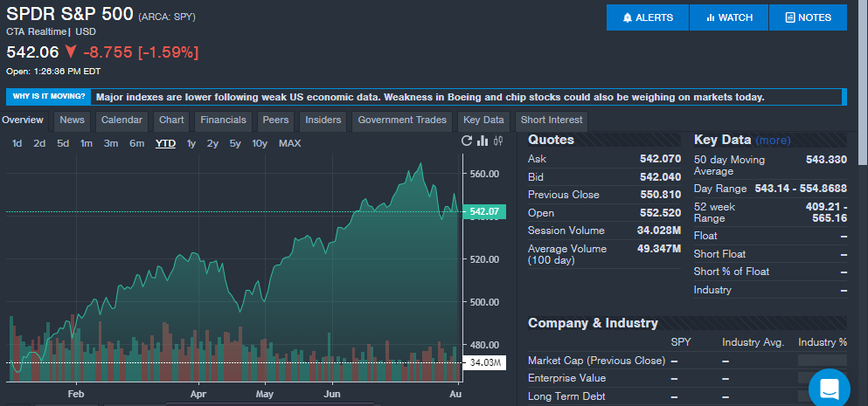Click the Short % of Float label
Viewport: 868px width, 406px height.
tap(732, 272)
